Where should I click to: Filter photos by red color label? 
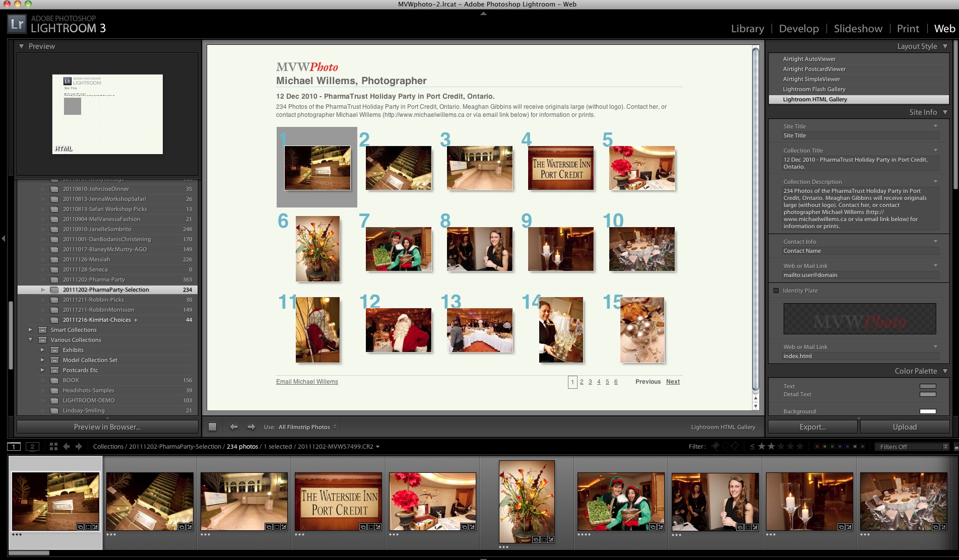pos(817,447)
